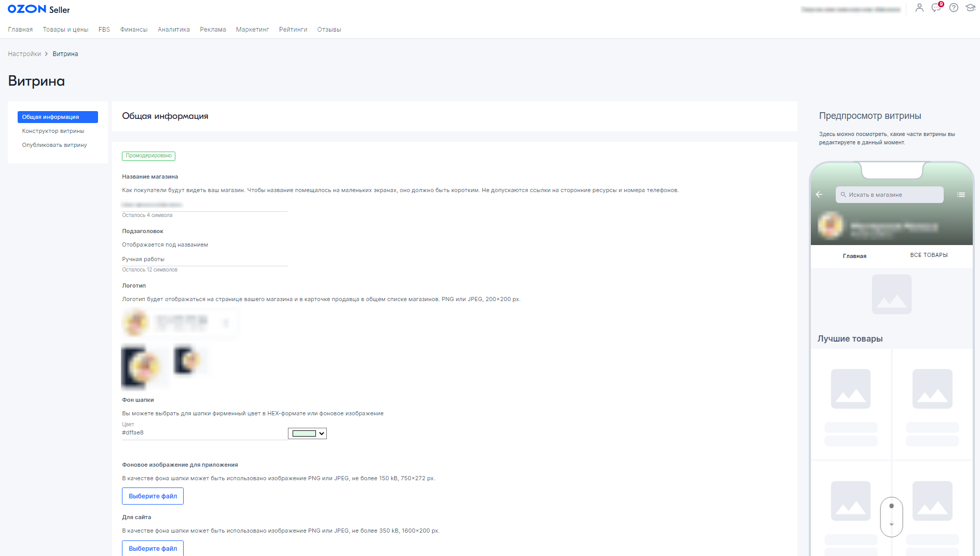The image size is (980, 556).
Task: Click the Осталось 4 символа counter
Action: click(x=147, y=215)
